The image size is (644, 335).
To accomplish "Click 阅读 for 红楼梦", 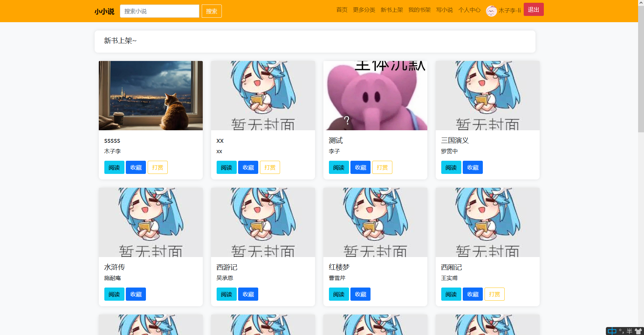I will [339, 294].
